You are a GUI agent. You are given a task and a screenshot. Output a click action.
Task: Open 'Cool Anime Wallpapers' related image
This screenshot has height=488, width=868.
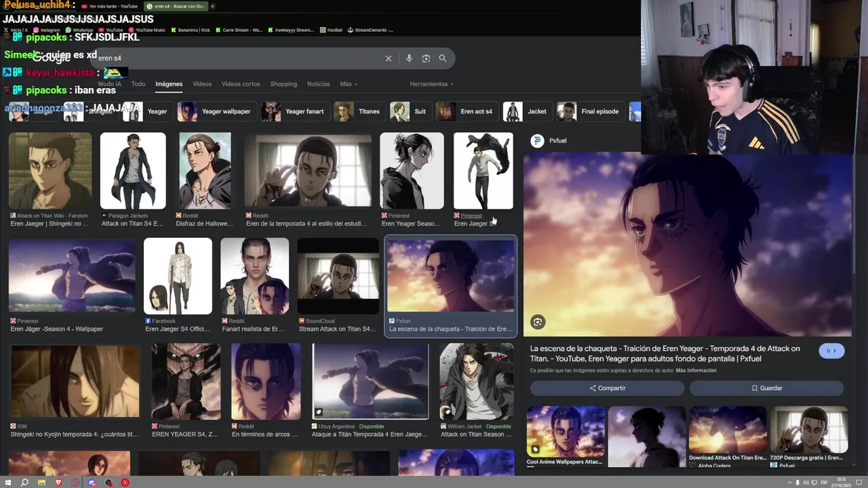[x=566, y=431]
